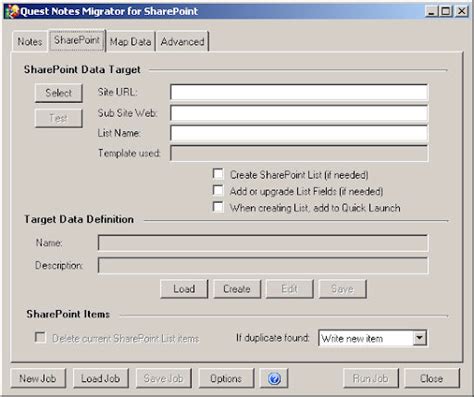The width and height of the screenshot is (474, 397).
Task: Close the window using title bar X
Action: 462,11
